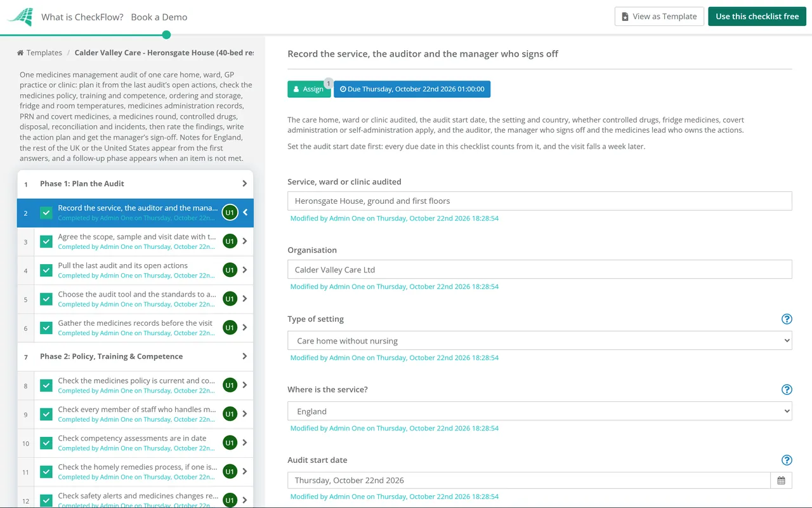Uncheck 'Choose the audit tool' task checkbox
The width and height of the screenshot is (812, 508).
click(46, 299)
